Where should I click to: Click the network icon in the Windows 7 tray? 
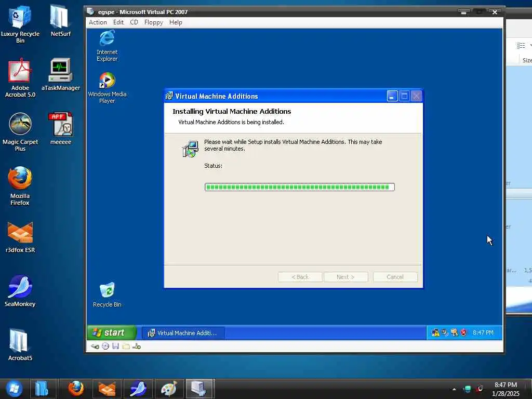click(467, 389)
